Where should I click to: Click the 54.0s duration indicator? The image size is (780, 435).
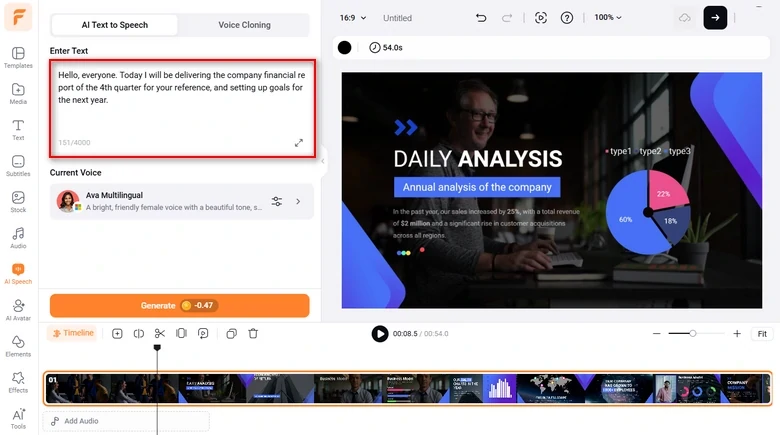coord(386,48)
